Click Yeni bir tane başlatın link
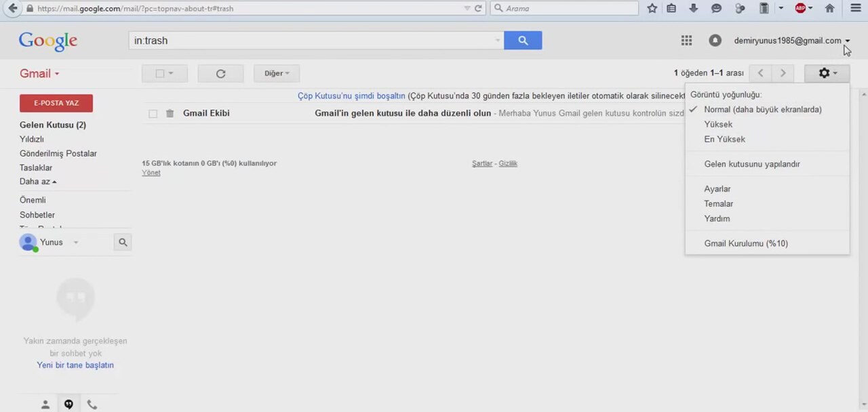The image size is (868, 412). (75, 365)
